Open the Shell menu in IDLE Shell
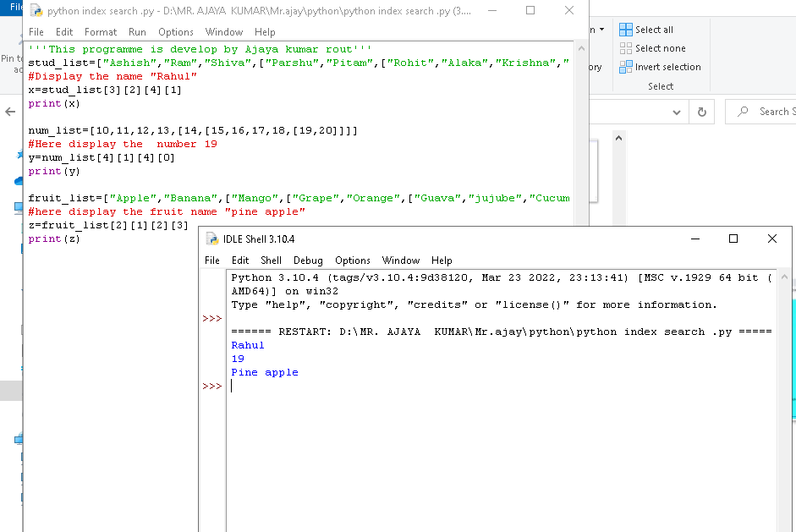Image resolution: width=796 pixels, height=532 pixels. tap(271, 261)
